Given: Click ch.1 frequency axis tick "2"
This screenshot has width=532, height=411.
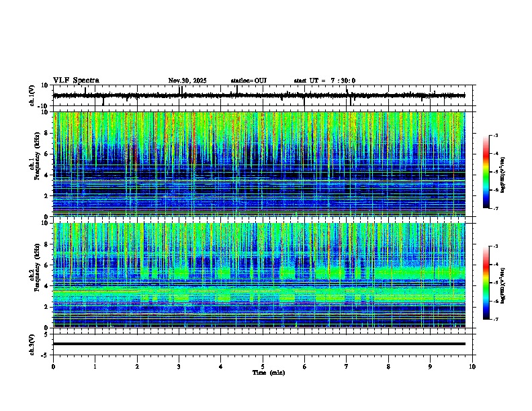Looking at the screenshot, I should click(46, 196).
